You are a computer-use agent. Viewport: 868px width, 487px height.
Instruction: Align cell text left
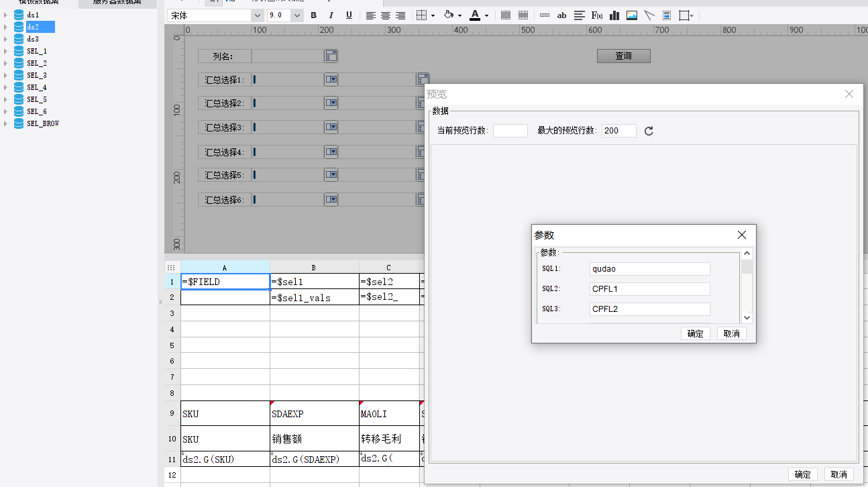click(370, 15)
